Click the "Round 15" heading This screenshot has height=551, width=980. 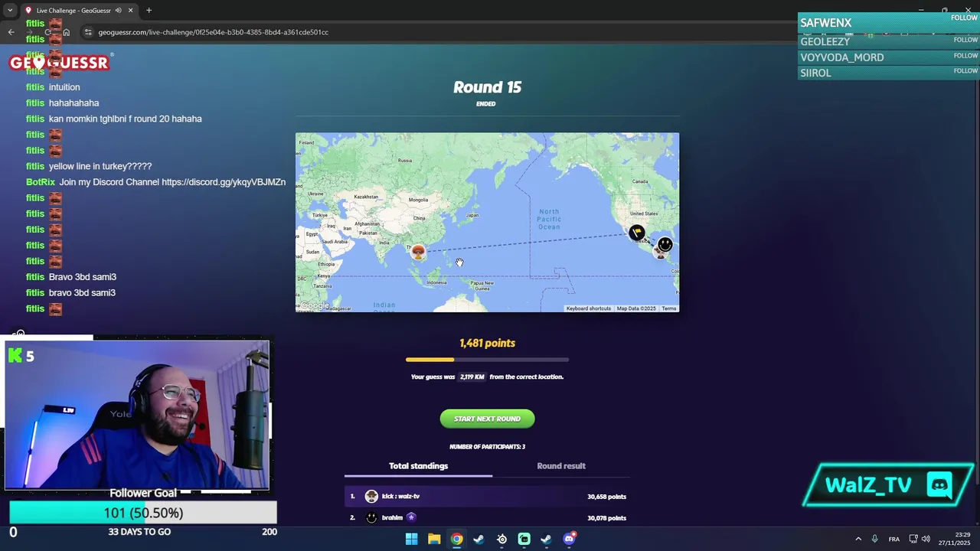pyautogui.click(x=487, y=87)
